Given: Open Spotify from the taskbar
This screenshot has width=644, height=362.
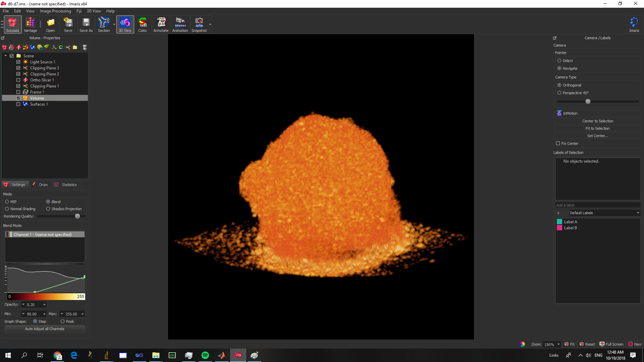Looking at the screenshot, I should pyautogui.click(x=205, y=355).
